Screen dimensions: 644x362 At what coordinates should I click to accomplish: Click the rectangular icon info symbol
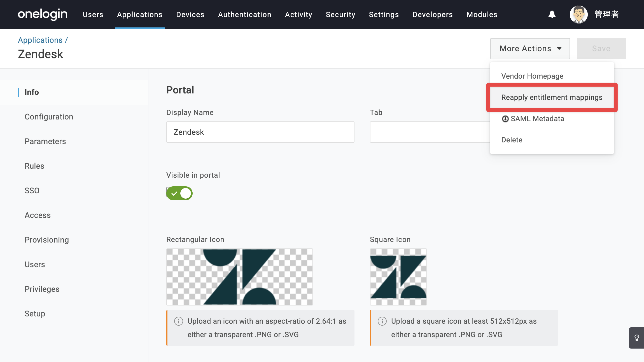[179, 321]
